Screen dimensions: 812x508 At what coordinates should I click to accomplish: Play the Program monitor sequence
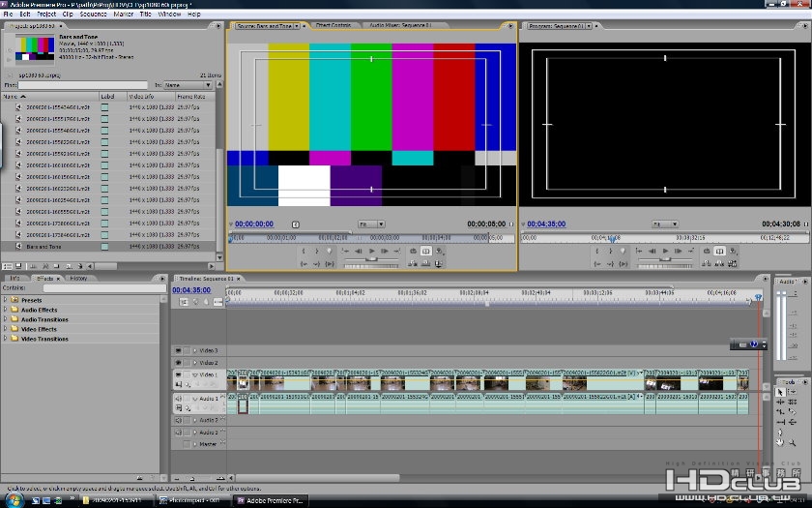tap(665, 251)
